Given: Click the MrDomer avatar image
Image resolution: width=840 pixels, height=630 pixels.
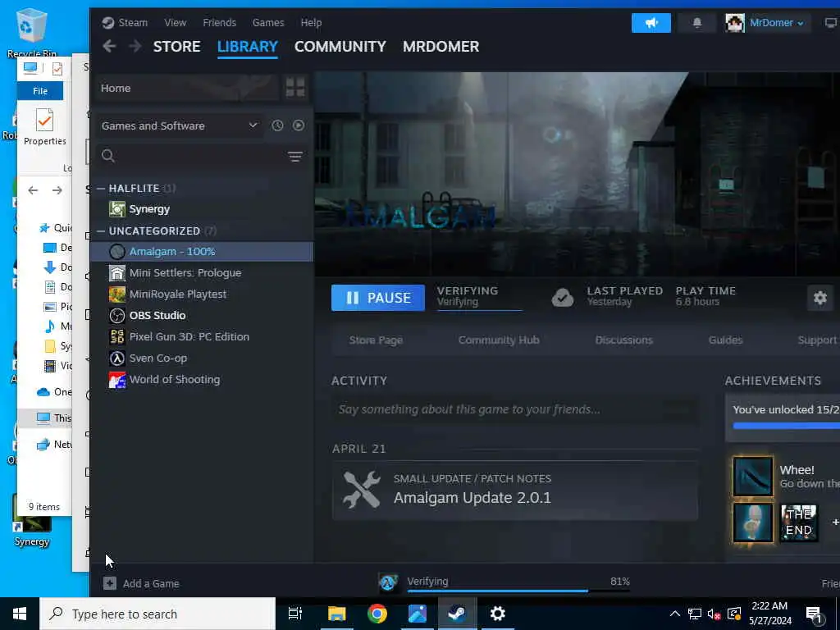Looking at the screenshot, I should click(x=734, y=22).
